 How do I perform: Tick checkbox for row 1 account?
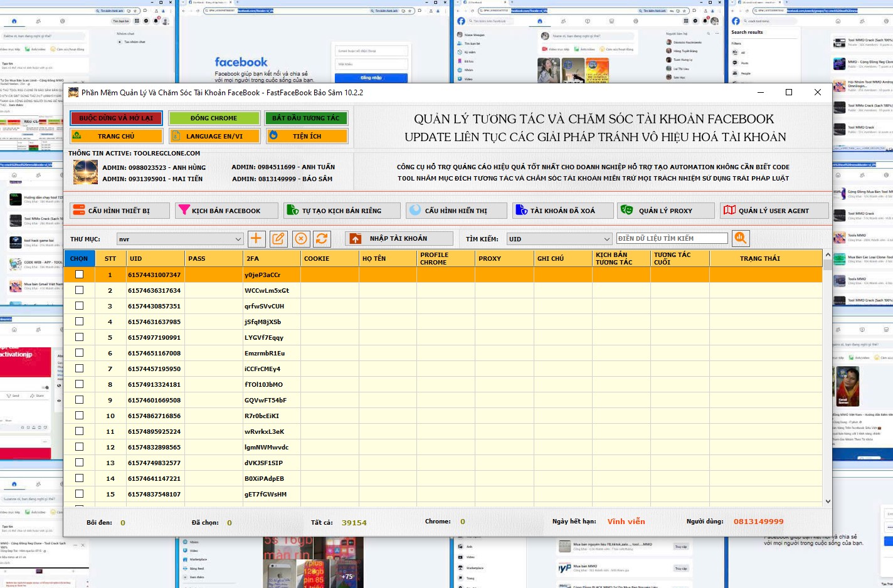[79, 275]
